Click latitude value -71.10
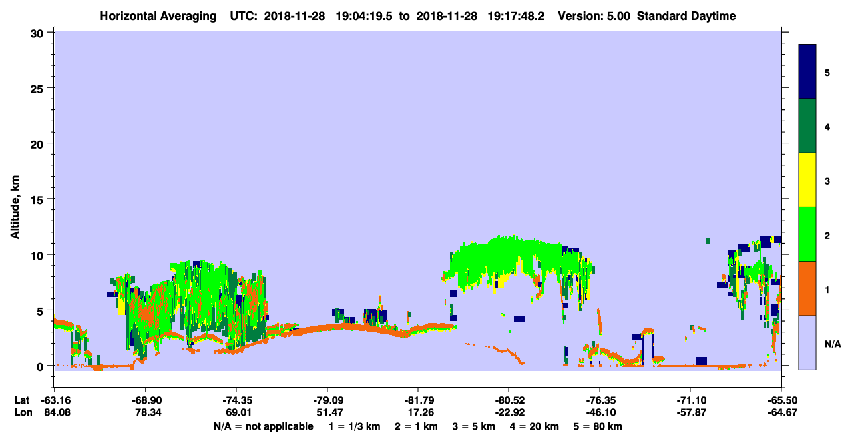The image size is (868, 445). point(690,400)
